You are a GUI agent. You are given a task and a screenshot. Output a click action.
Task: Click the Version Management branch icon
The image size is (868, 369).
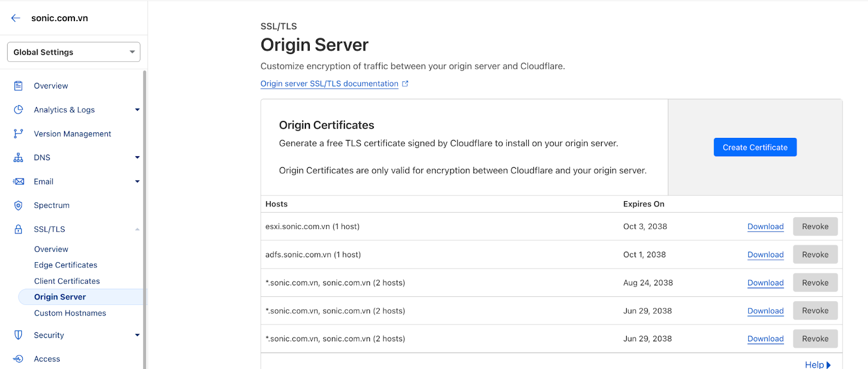click(18, 133)
